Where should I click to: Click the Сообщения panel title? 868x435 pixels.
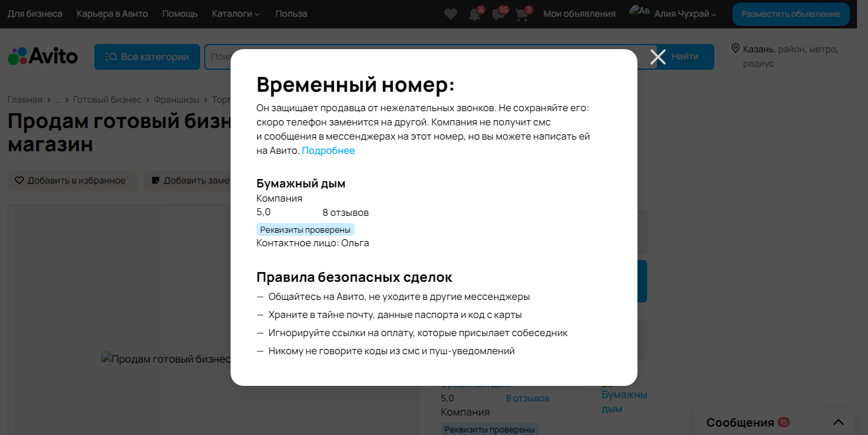pyautogui.click(x=740, y=422)
